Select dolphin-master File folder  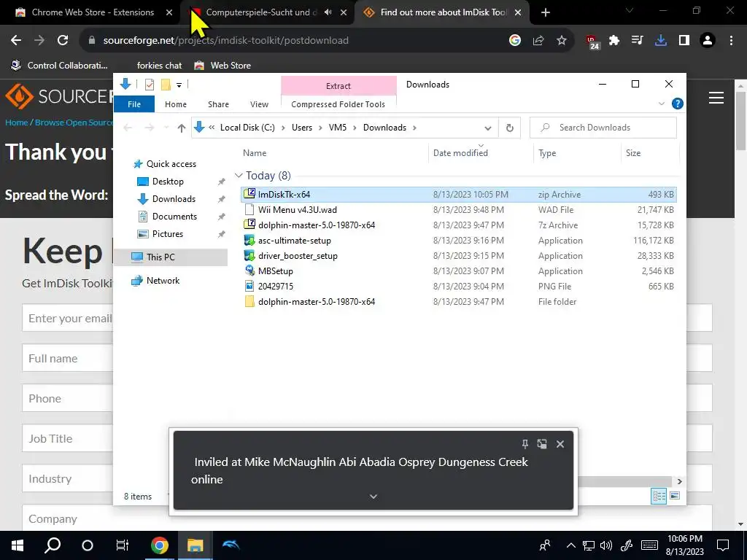tap(458, 301)
